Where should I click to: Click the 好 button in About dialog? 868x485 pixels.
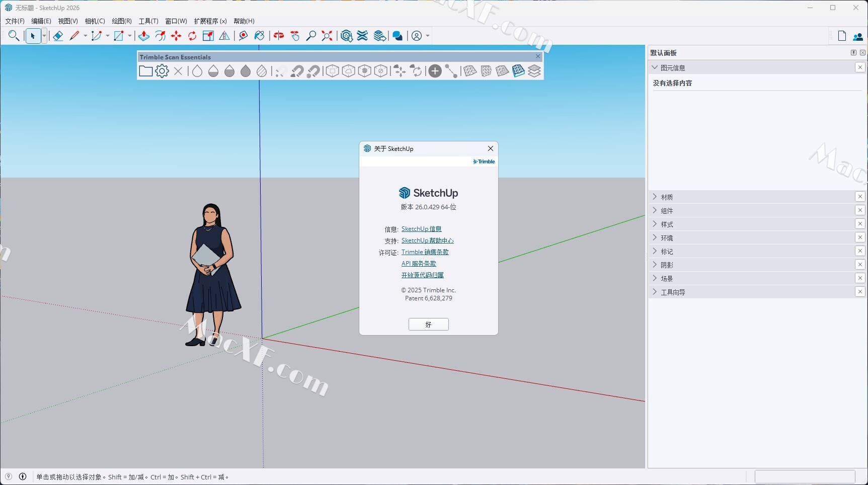(x=428, y=325)
